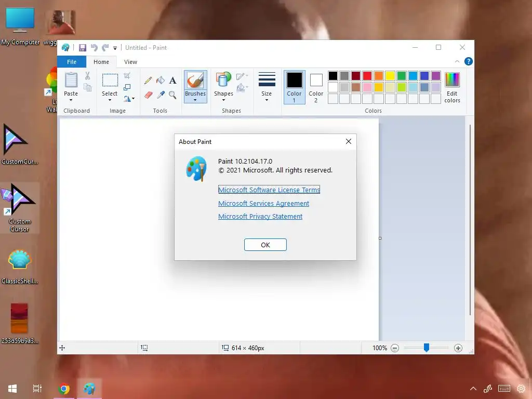Select Color 2 background box
The height and width of the screenshot is (399, 532).
click(x=316, y=87)
